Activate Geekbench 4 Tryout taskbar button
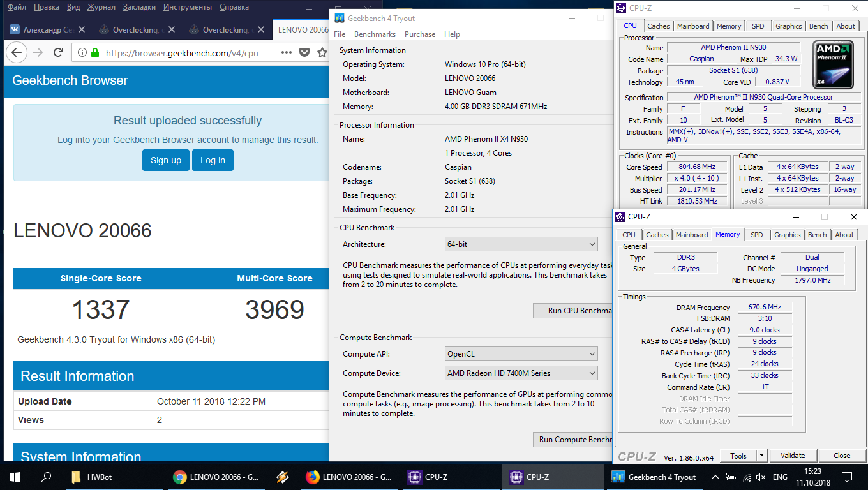 coord(654,477)
